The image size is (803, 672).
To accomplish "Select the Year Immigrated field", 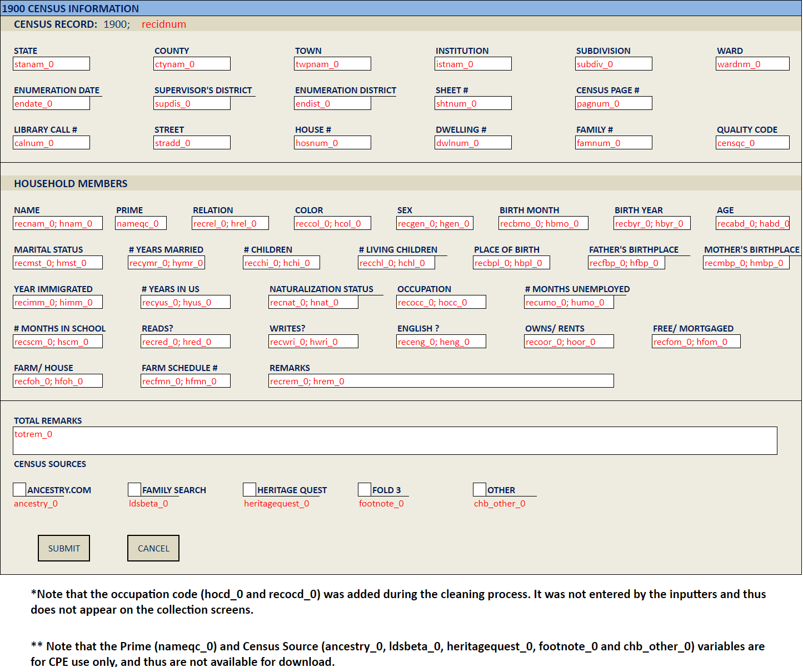I will point(58,302).
